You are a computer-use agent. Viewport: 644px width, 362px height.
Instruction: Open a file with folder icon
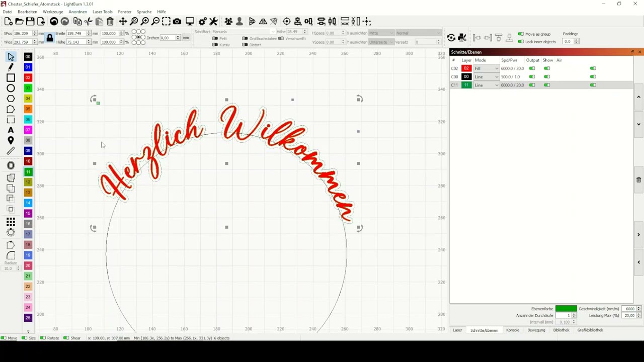[x=19, y=21]
